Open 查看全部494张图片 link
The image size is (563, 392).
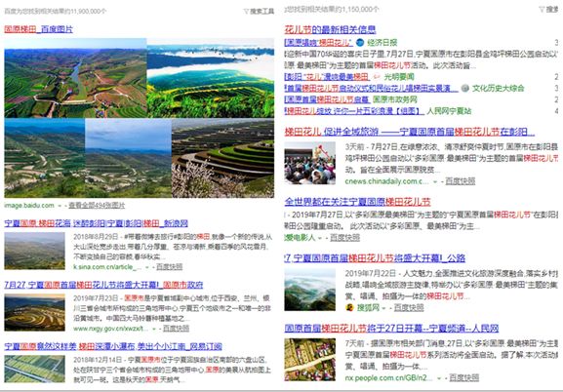pos(97,206)
